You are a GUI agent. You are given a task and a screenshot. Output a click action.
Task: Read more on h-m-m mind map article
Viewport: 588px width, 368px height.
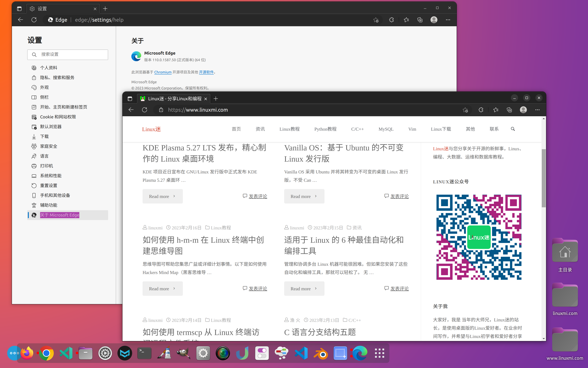(x=163, y=288)
